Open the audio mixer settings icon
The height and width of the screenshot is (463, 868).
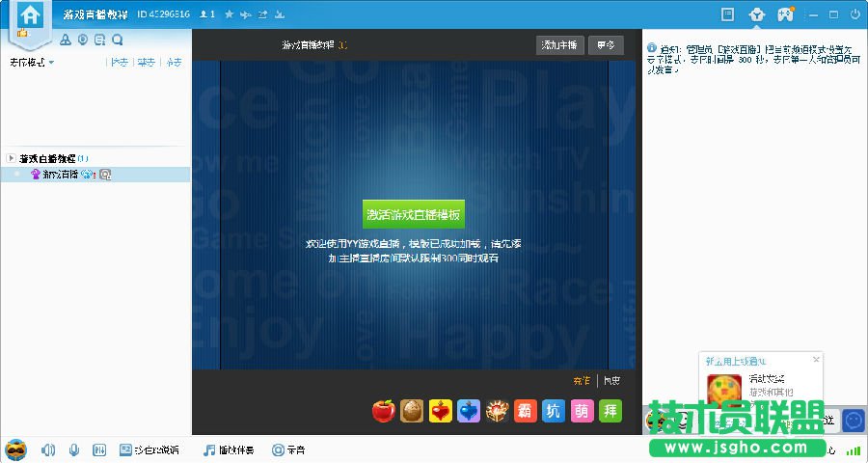99,449
